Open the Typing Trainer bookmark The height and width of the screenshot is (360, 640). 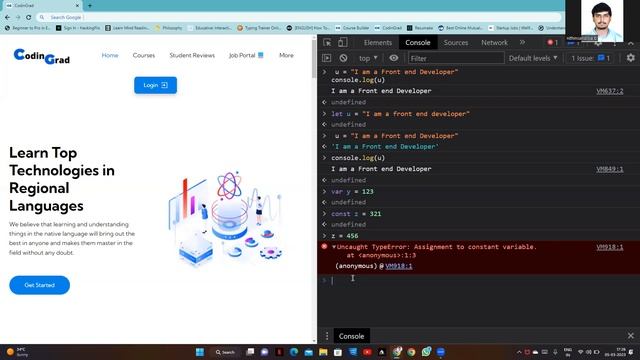click(x=259, y=28)
